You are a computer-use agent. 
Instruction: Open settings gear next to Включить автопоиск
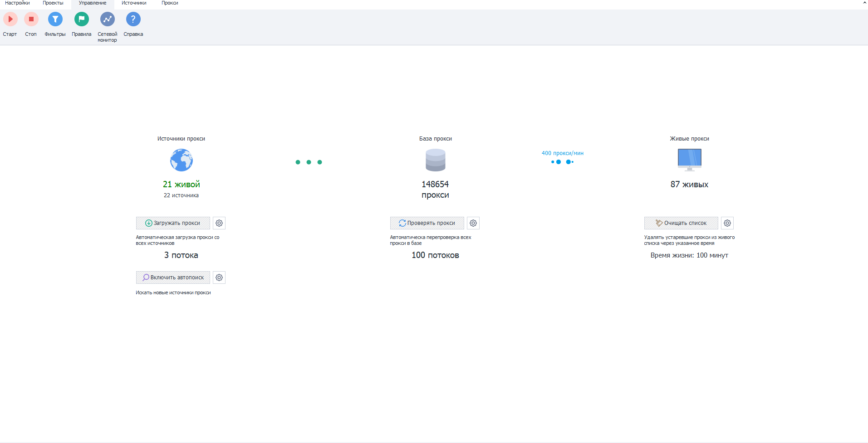(x=219, y=277)
